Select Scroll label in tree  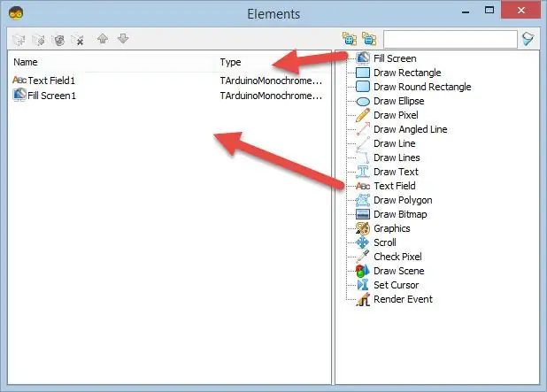385,242
